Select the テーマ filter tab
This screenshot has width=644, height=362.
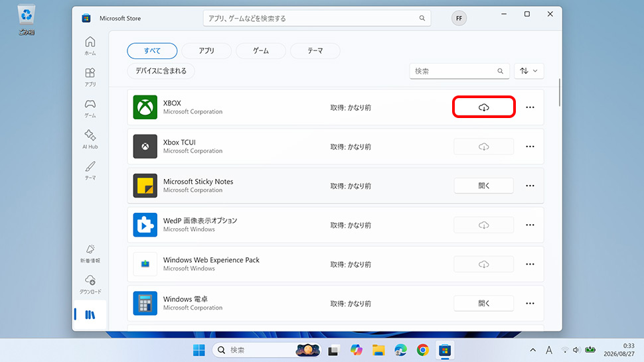coord(315,51)
